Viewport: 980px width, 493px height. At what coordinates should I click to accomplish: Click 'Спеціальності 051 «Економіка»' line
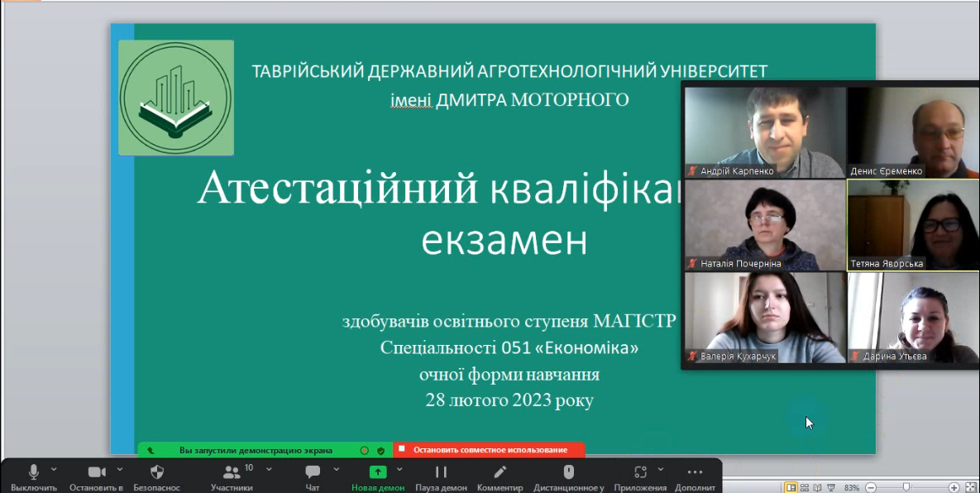[509, 347]
